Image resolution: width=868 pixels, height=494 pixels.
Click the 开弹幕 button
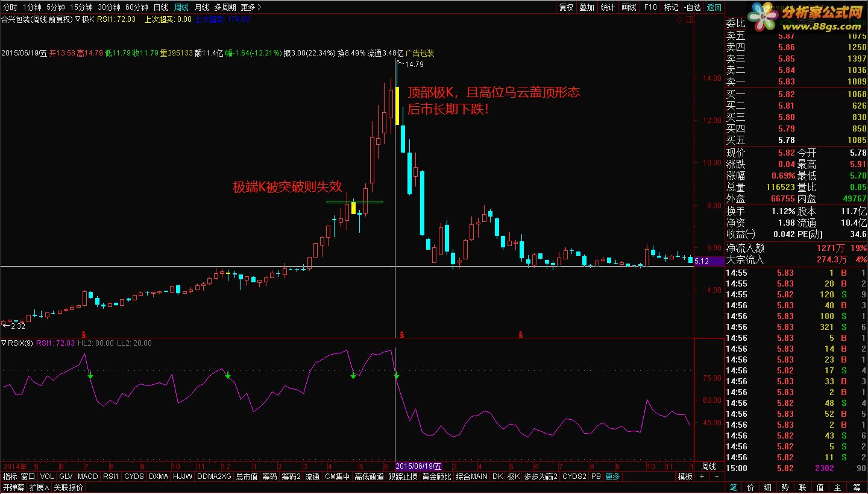point(14,487)
